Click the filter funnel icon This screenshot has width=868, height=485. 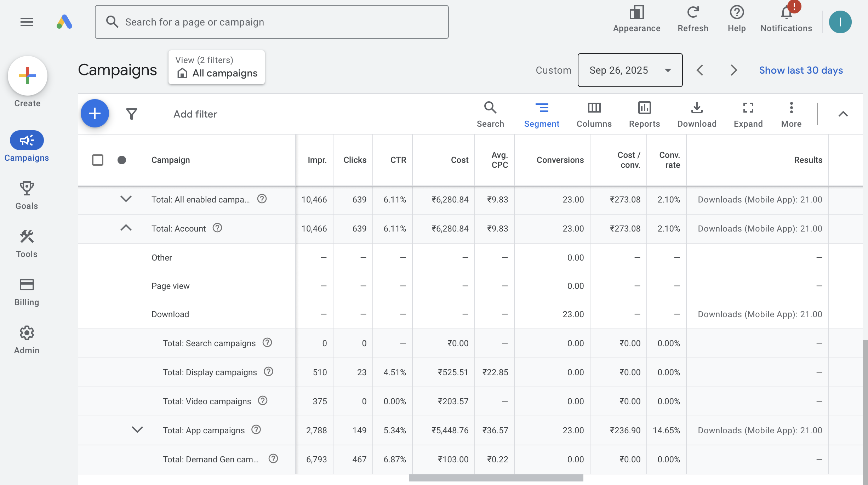[x=131, y=114]
